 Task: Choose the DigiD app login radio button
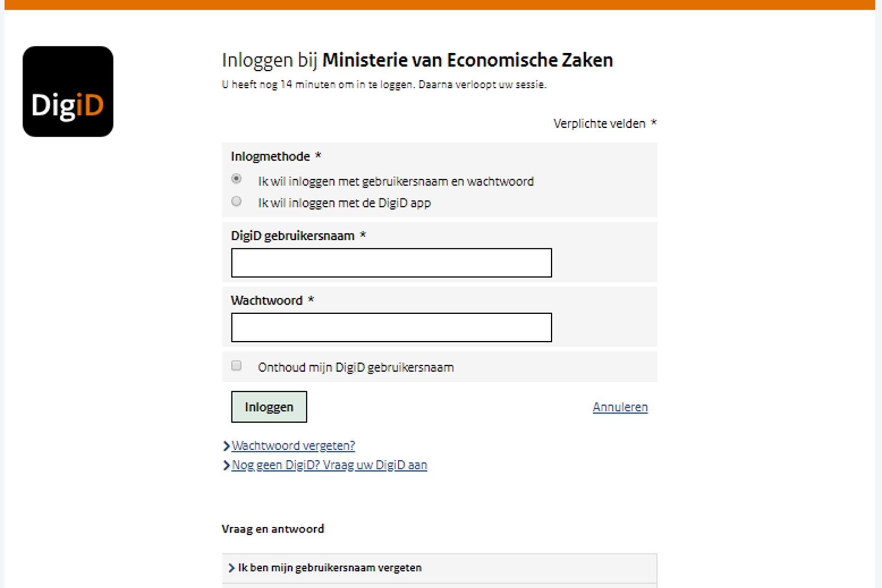click(x=237, y=201)
